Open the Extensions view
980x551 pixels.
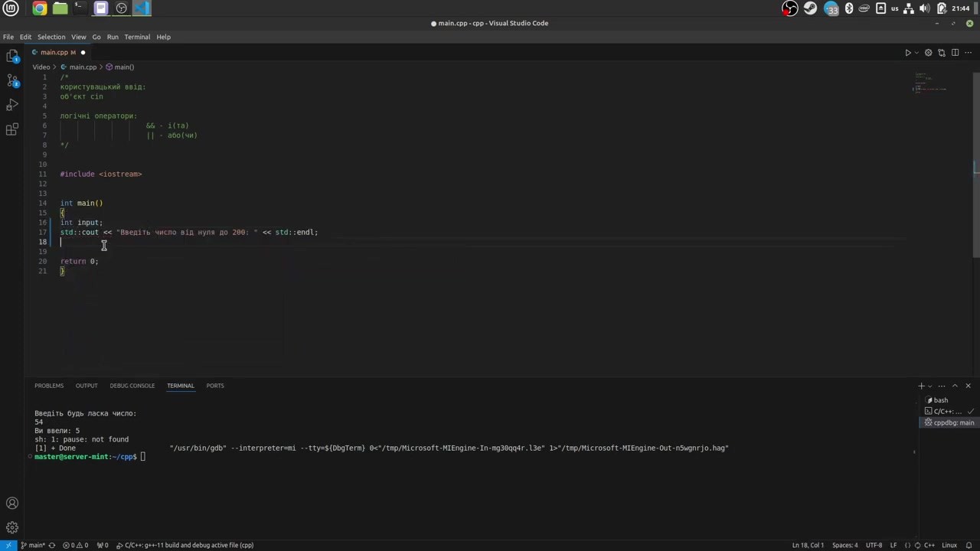[12, 129]
